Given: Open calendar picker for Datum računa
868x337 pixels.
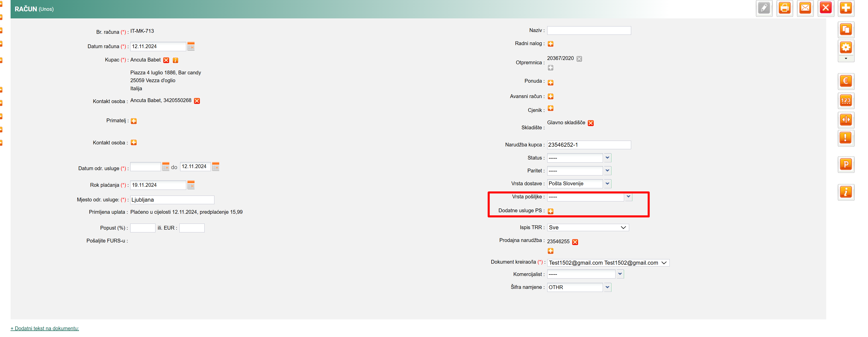Looking at the screenshot, I should click(x=191, y=46).
